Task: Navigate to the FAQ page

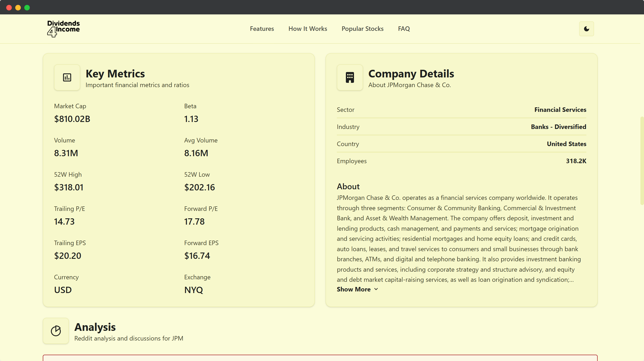Action: tap(404, 29)
